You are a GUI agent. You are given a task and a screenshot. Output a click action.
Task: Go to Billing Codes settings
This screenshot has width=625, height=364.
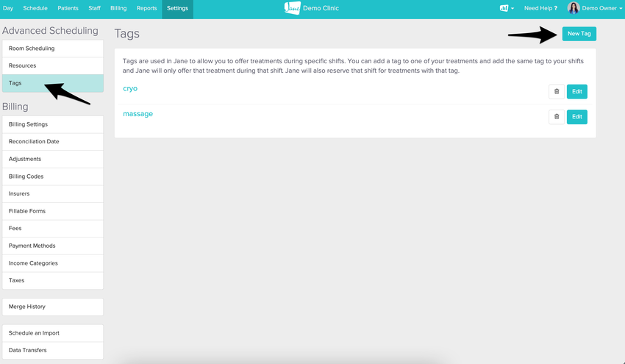52,176
